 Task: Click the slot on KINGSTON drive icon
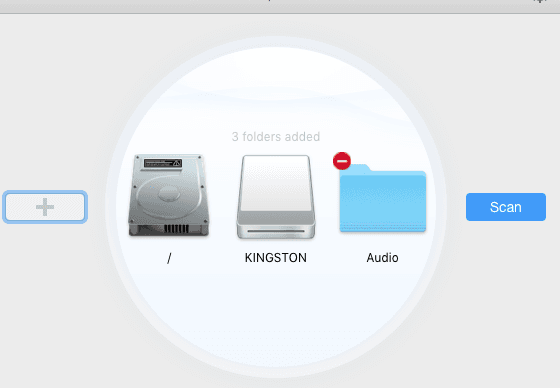[276, 231]
